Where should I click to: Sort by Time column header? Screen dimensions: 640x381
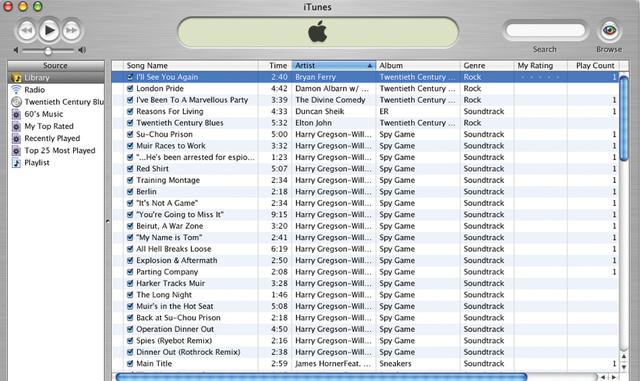pyautogui.click(x=275, y=65)
